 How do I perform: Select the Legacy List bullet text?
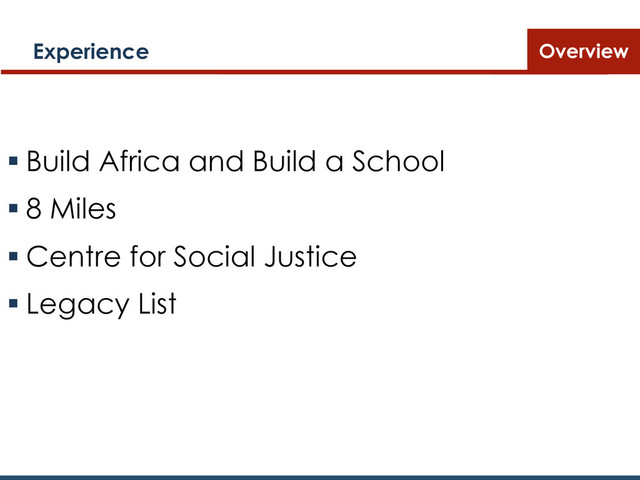point(101,304)
